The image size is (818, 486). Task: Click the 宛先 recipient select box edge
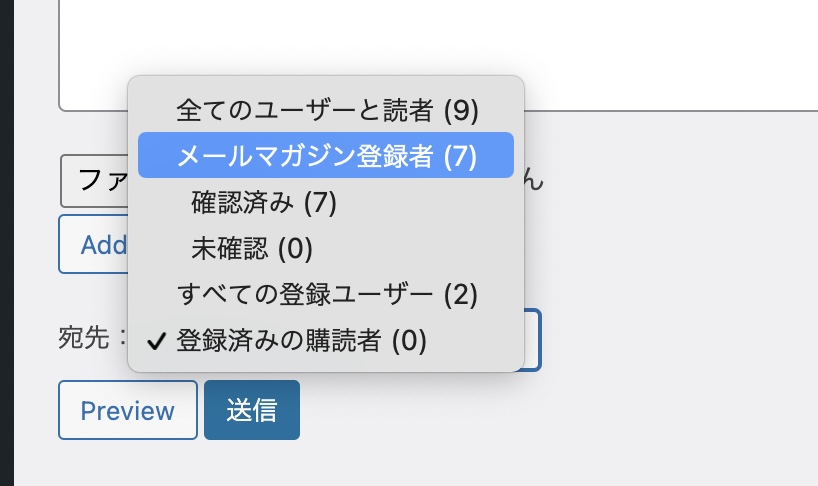click(534, 341)
